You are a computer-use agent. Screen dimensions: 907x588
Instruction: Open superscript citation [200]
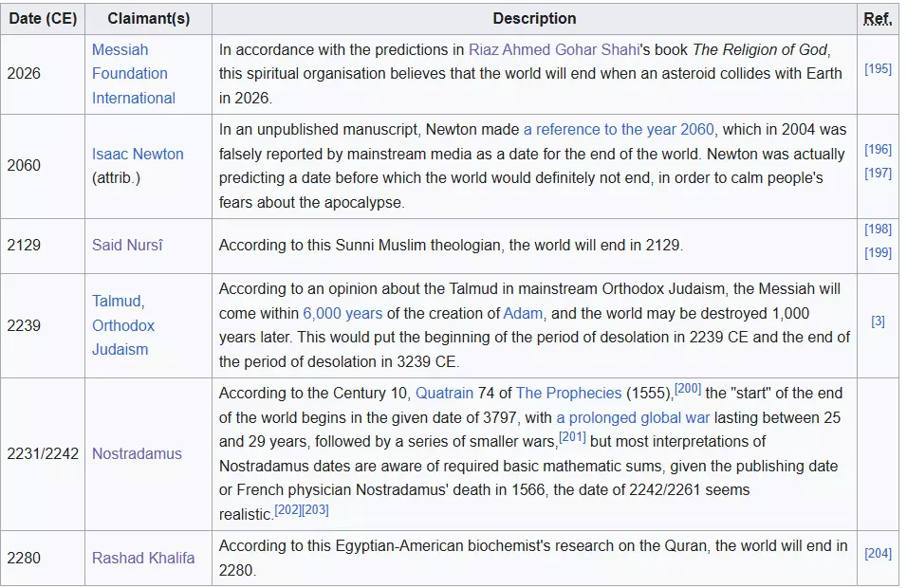tap(688, 389)
